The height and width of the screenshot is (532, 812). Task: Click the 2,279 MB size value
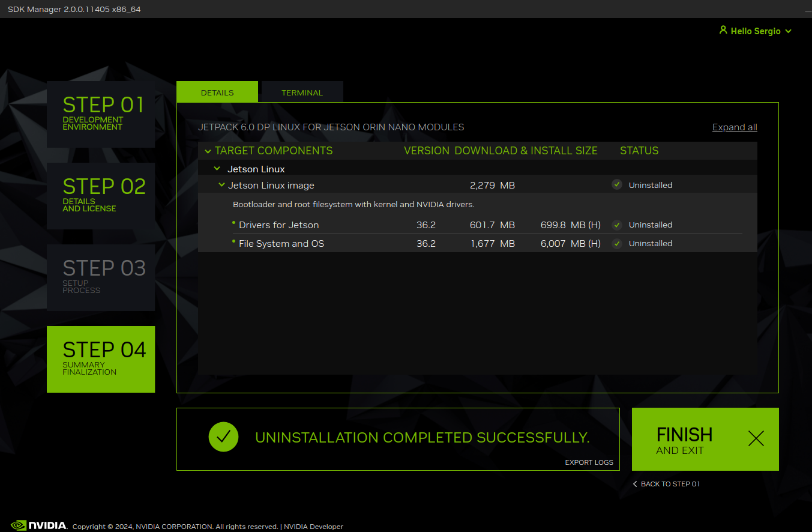[x=492, y=185]
